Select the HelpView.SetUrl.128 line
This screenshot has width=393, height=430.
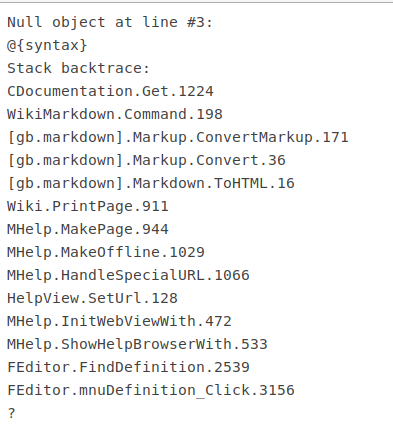click(92, 298)
